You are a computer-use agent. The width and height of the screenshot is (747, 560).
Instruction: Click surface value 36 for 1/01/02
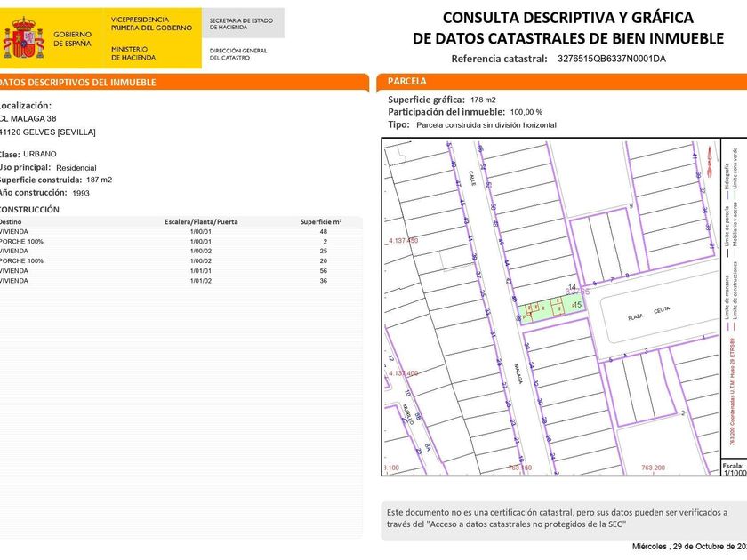tap(324, 281)
